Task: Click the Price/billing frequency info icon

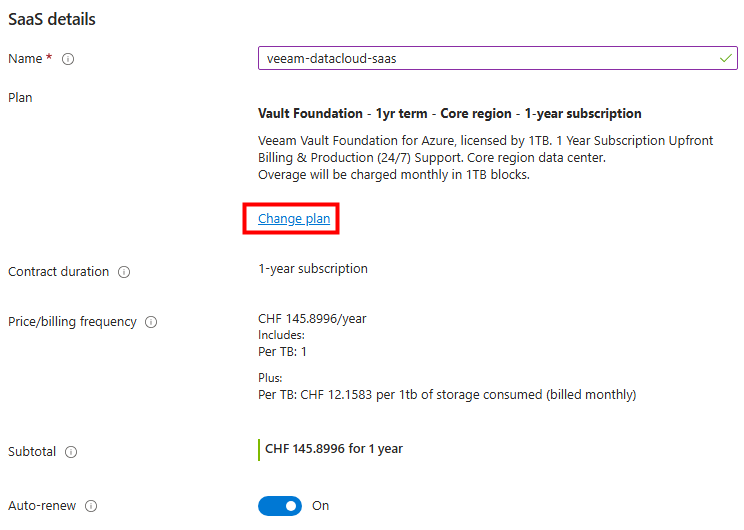Action: click(x=151, y=322)
